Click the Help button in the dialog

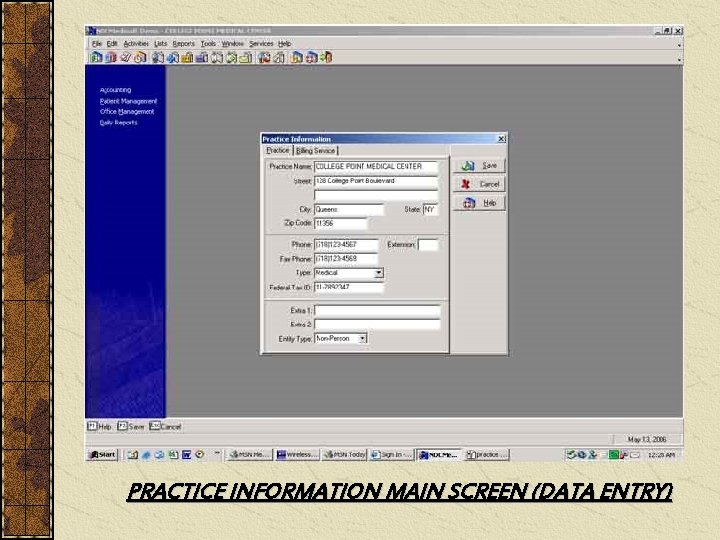[479, 203]
